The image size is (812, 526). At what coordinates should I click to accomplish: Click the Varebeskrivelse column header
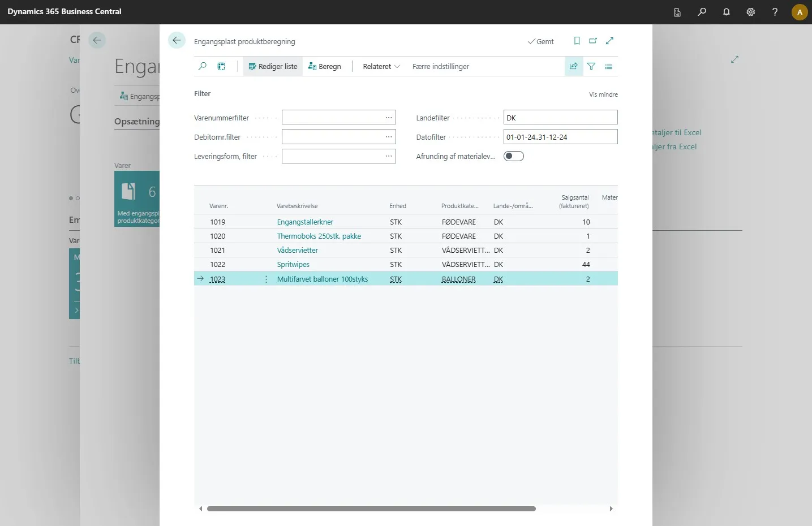[297, 206]
